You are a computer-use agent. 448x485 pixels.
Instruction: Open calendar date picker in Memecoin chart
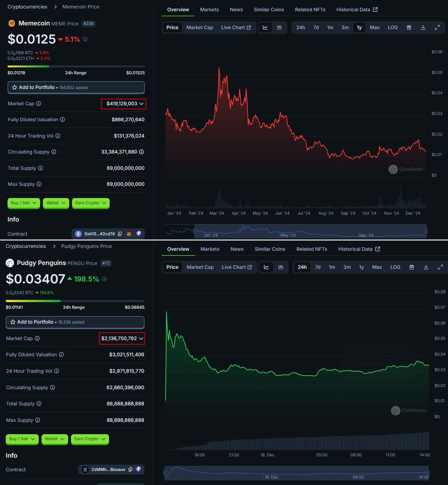click(409, 27)
